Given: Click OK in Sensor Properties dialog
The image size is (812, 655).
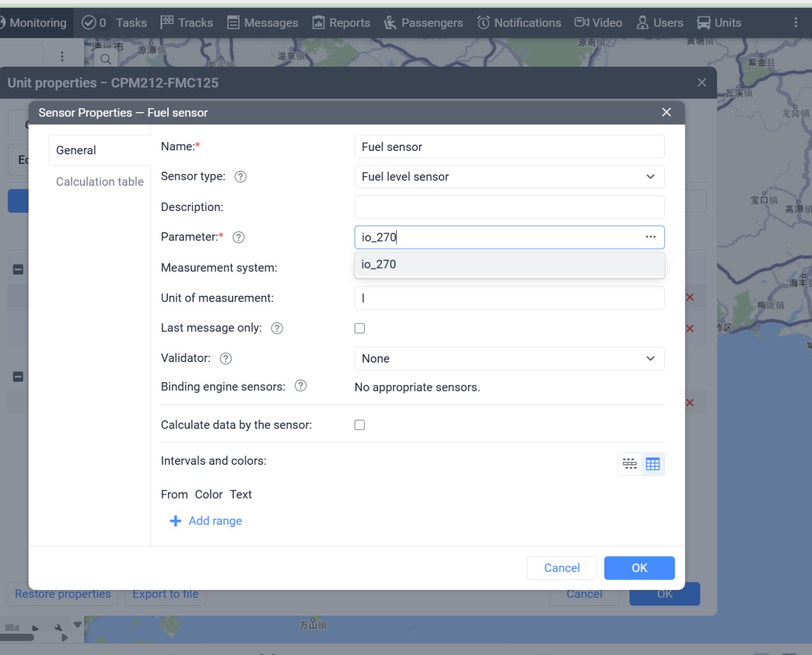Looking at the screenshot, I should coord(639,568).
